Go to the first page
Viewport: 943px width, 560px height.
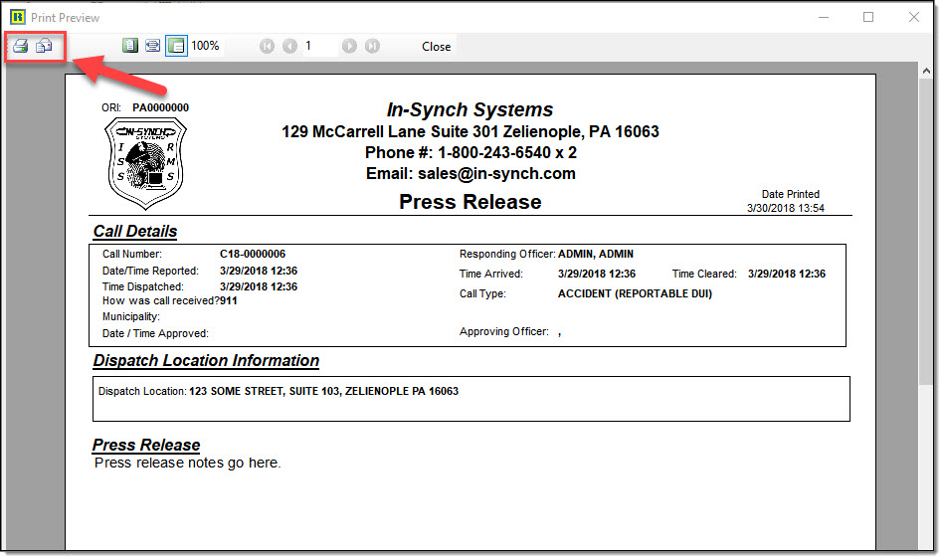click(268, 46)
